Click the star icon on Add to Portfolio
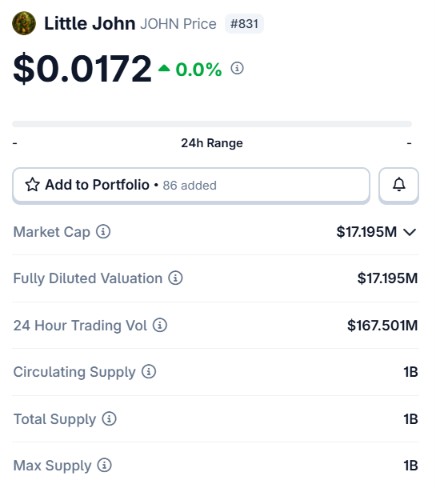435x488 pixels. click(x=32, y=185)
